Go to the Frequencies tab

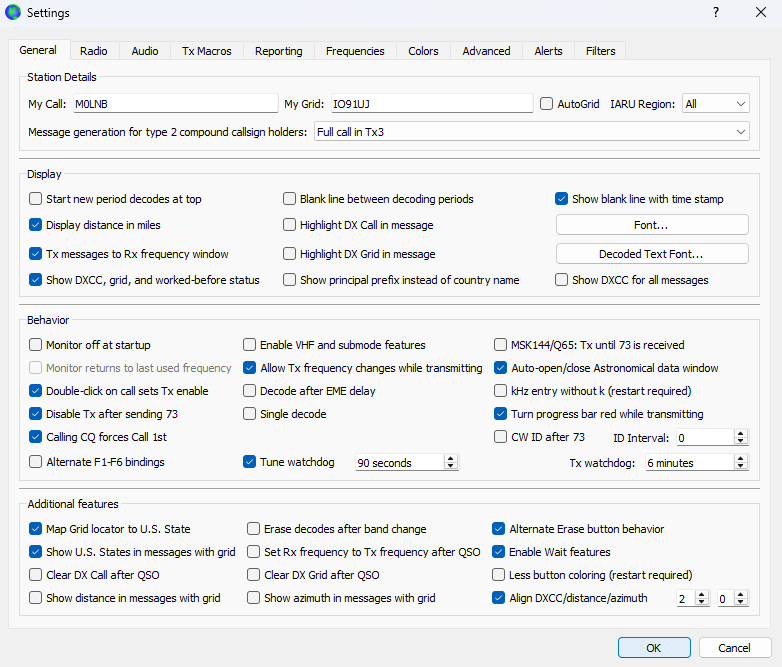click(x=354, y=51)
